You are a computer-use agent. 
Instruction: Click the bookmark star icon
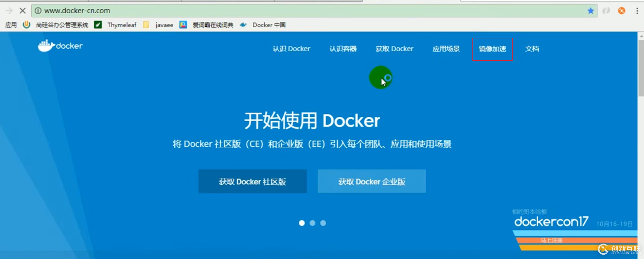click(590, 11)
